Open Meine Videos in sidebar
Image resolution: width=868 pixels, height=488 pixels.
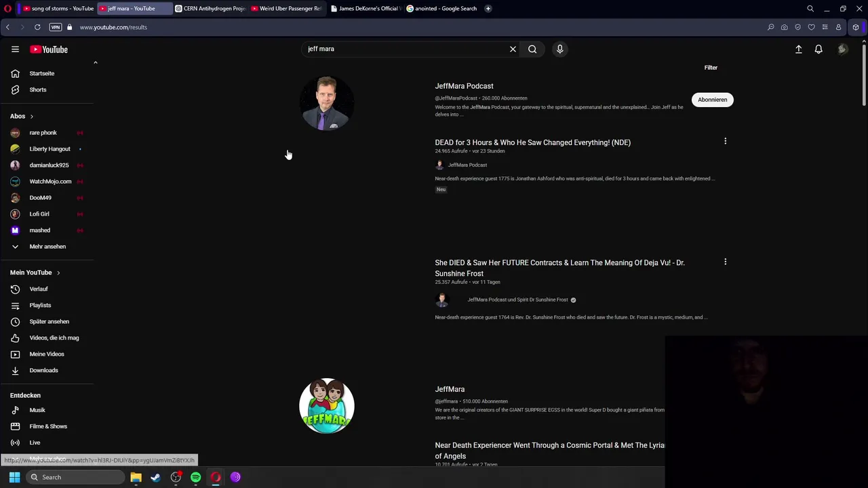pos(47,354)
